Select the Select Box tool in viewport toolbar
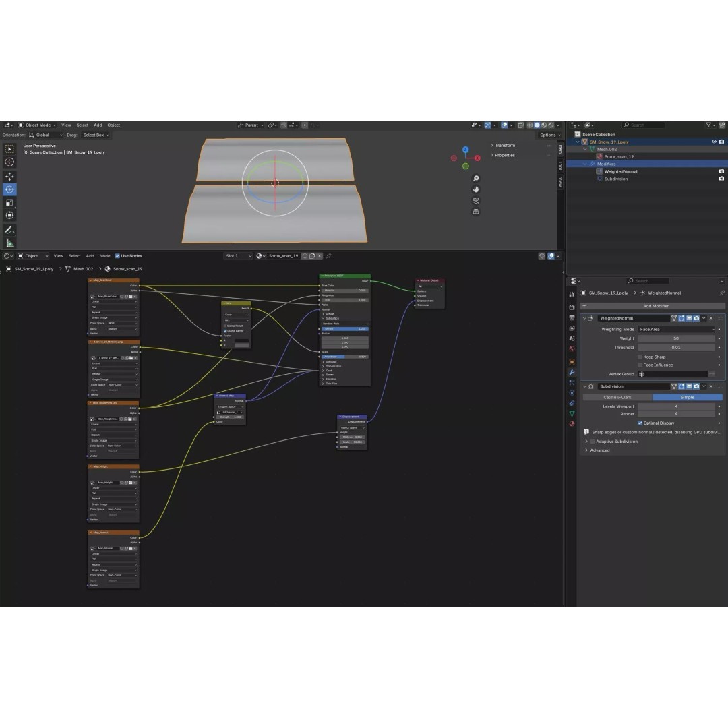Viewport: 728px width, 728px height. point(9,149)
